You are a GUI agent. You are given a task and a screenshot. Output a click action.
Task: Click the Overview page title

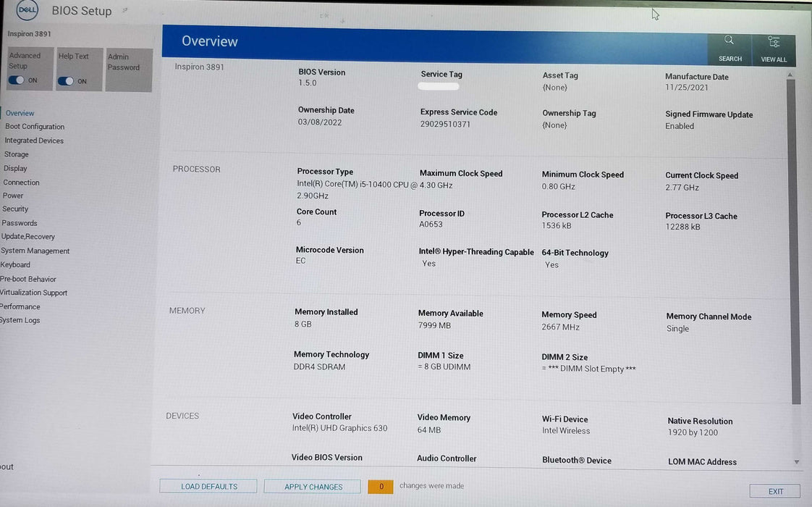tap(209, 41)
